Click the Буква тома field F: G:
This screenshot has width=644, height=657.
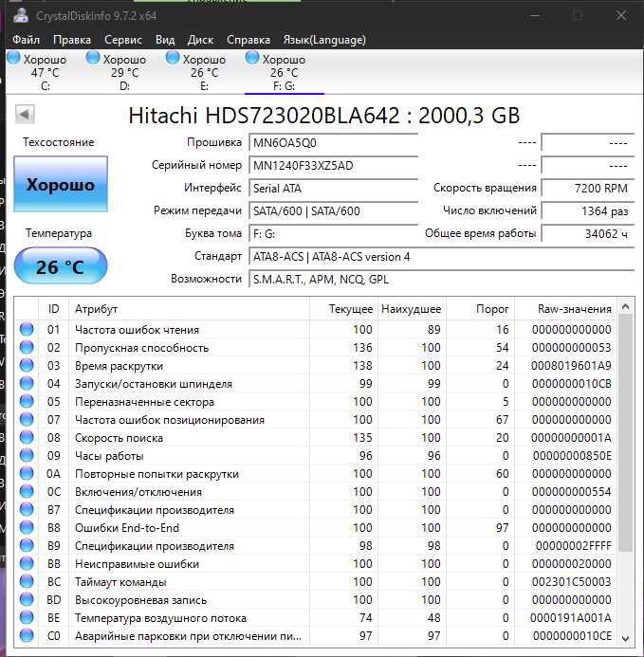[x=333, y=233]
